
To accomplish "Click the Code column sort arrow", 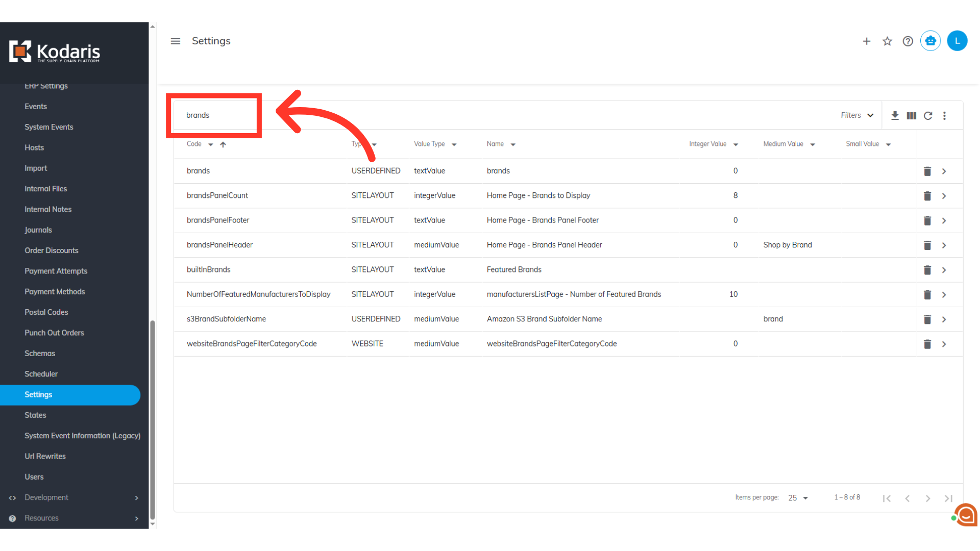I will click(223, 144).
